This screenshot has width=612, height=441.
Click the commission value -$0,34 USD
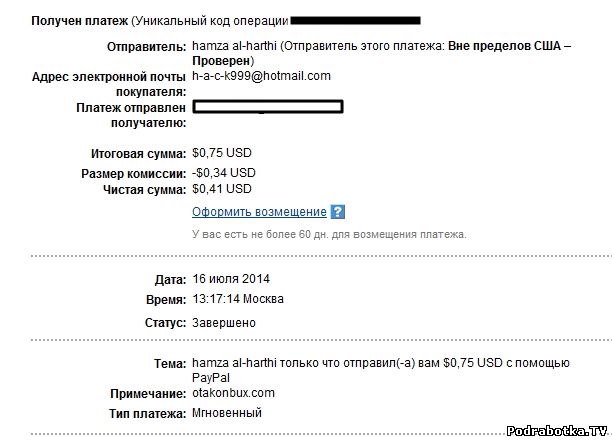click(223, 173)
